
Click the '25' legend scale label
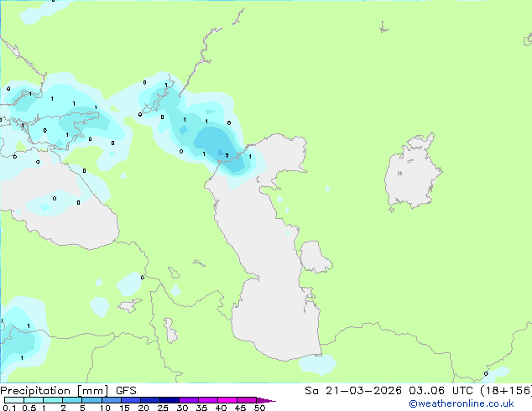click(x=163, y=408)
